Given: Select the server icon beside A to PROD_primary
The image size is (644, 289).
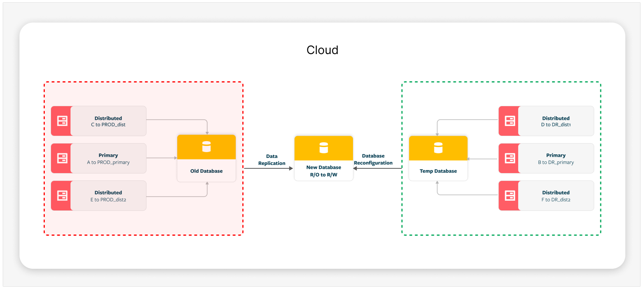Looking at the screenshot, I should pyautogui.click(x=62, y=158).
